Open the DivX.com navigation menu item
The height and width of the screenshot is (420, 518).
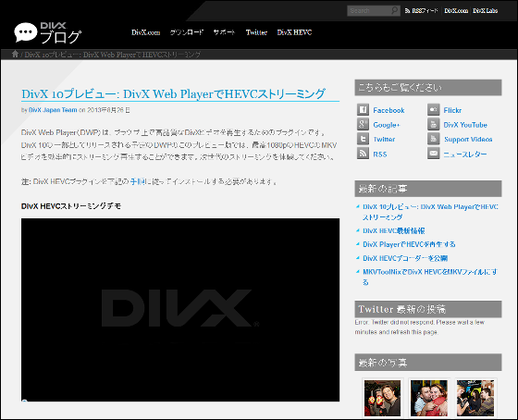point(146,32)
